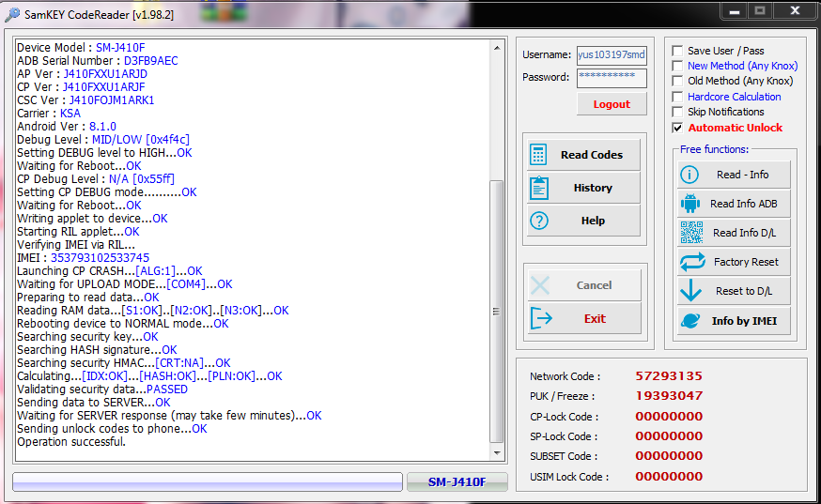Minimize the SamKEY CodeReader window
Viewport: 821px width, 504px height.
pos(734,11)
